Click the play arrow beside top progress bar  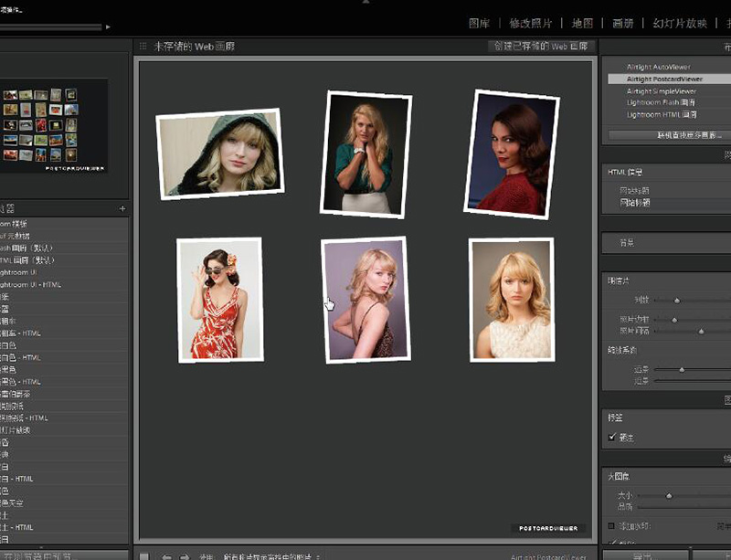coord(108,27)
